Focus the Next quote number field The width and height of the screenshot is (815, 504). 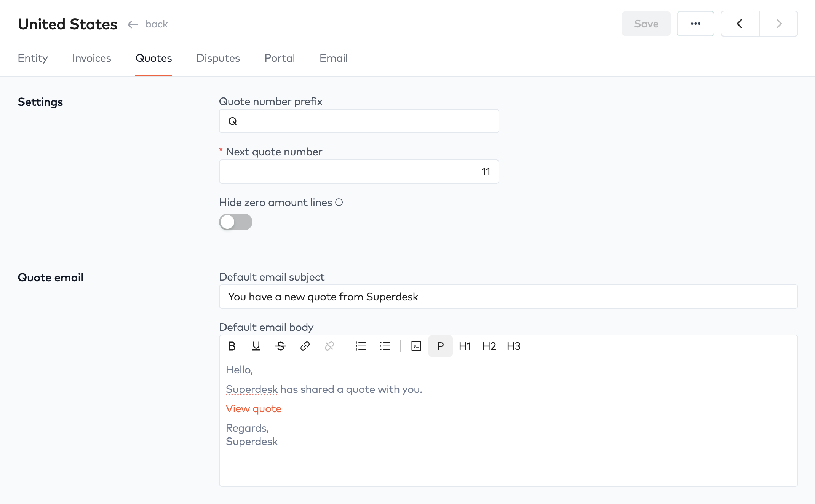pyautogui.click(x=359, y=172)
